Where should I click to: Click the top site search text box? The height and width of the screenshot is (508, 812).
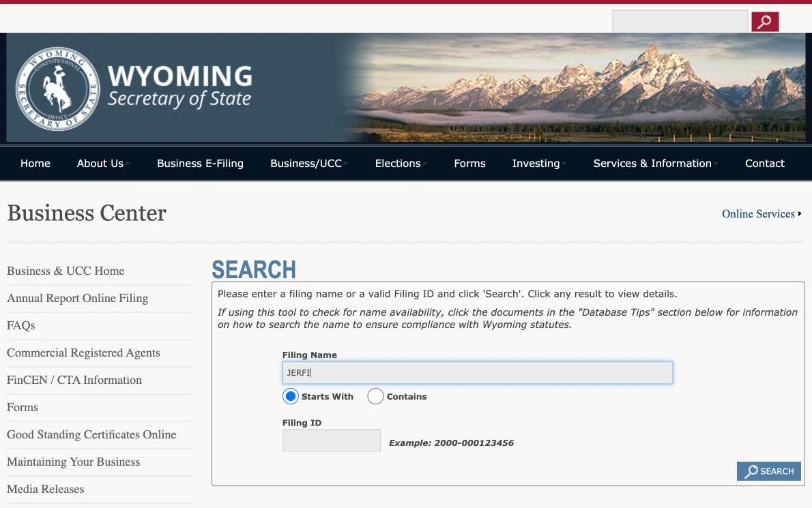680,21
